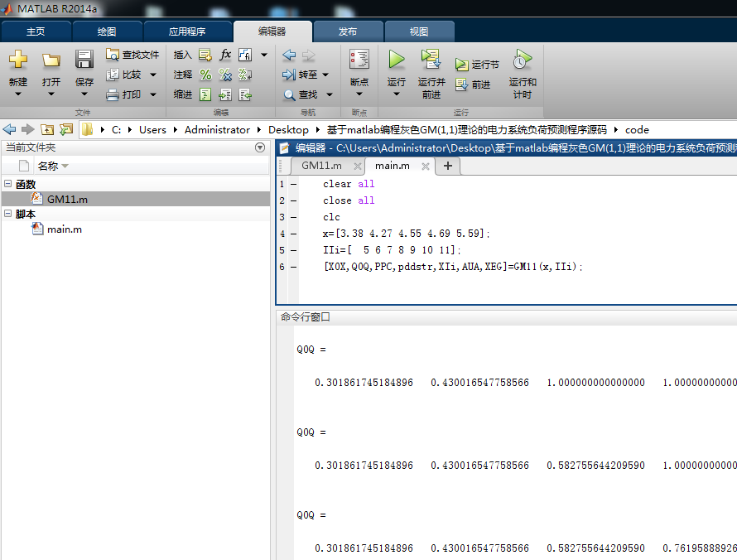Switch to the 视图 (View) ribbon tab
737x560 pixels.
419,31
